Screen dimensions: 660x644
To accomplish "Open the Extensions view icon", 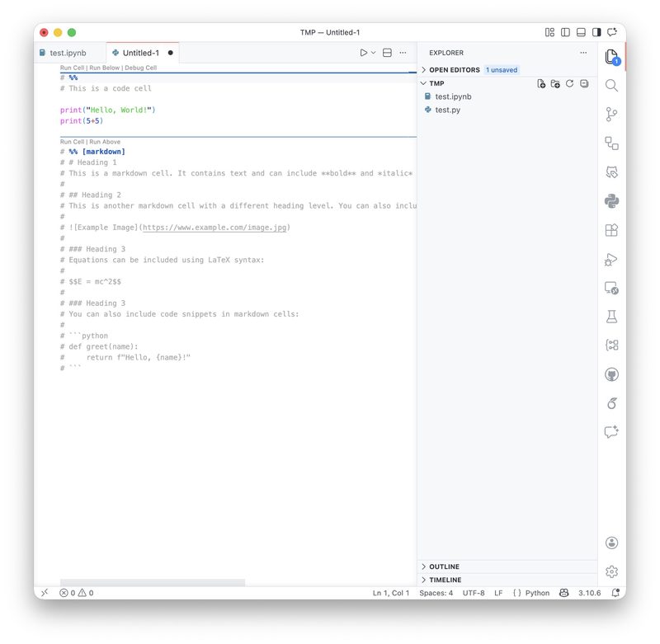I will tap(611, 230).
